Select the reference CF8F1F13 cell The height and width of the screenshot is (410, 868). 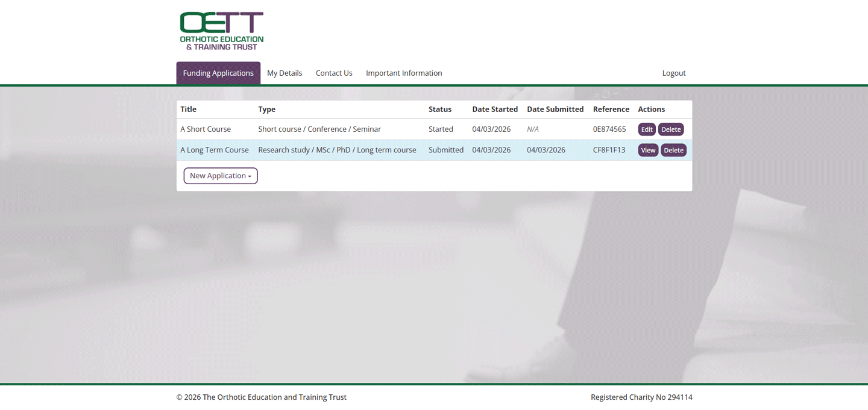pos(609,150)
